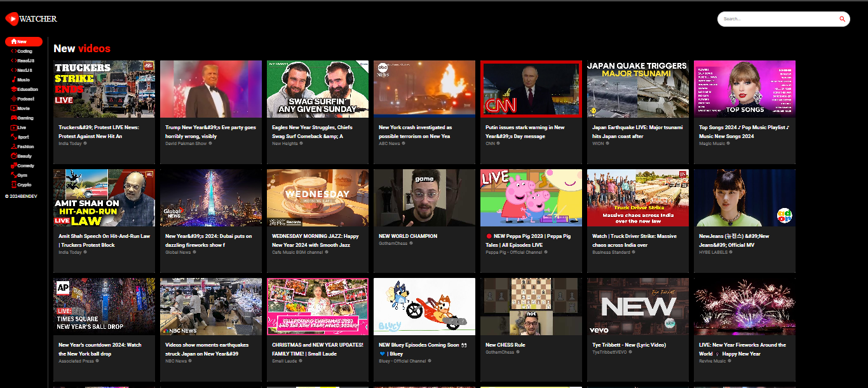Viewport: 868px width, 388px height.
Task: Click the Watcher logo in the header
Action: tap(31, 19)
